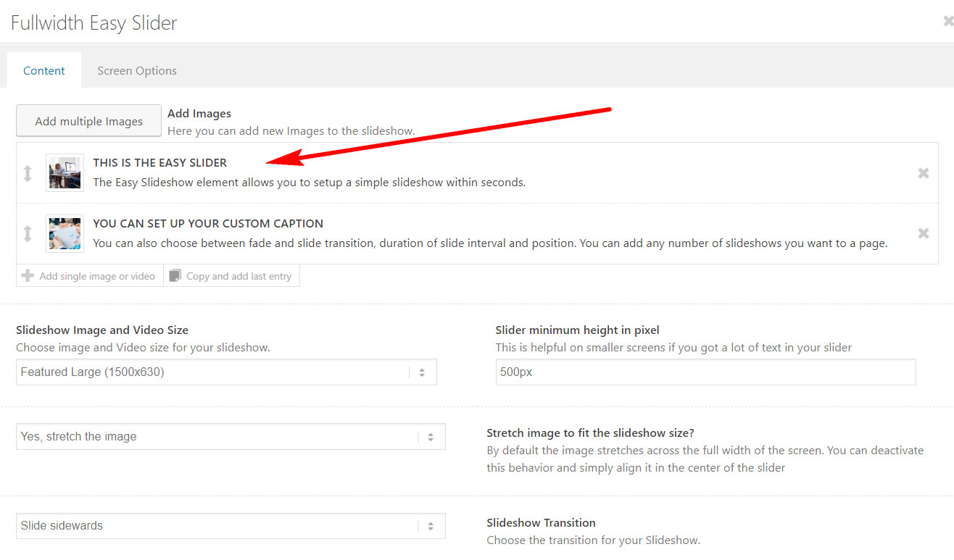The height and width of the screenshot is (560, 954).
Task: Open thumbnail of the CUSTOM CAPTION slide
Action: click(x=65, y=233)
